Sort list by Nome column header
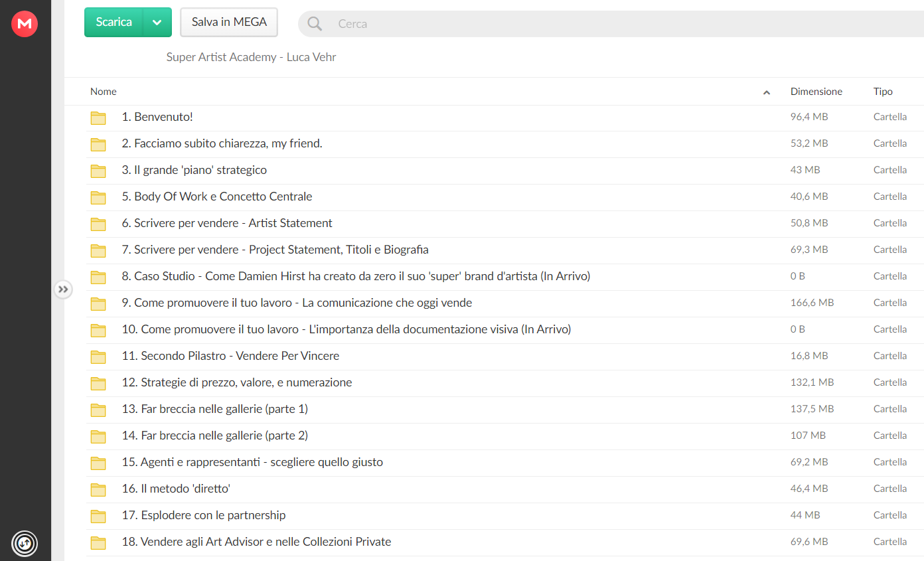The height and width of the screenshot is (561, 924). tap(104, 92)
